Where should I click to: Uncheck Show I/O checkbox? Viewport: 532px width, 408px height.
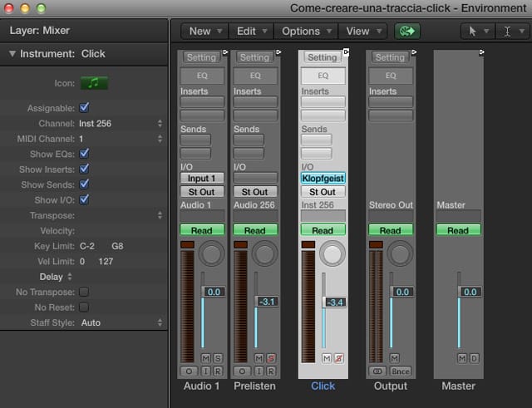[x=84, y=199]
